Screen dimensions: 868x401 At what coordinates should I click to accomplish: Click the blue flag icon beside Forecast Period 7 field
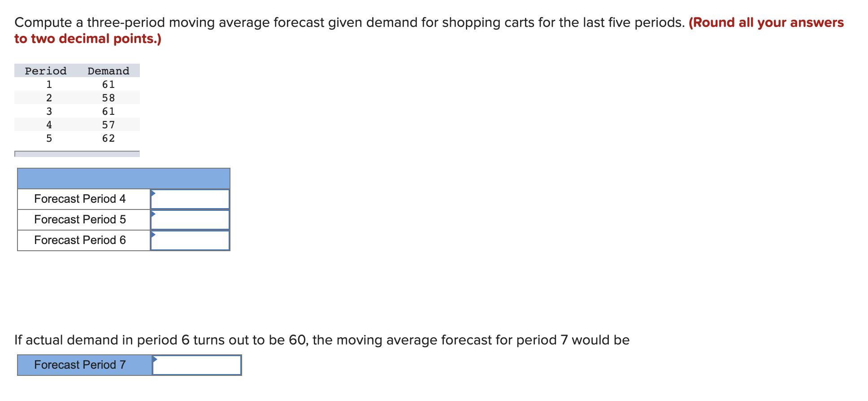tap(156, 360)
